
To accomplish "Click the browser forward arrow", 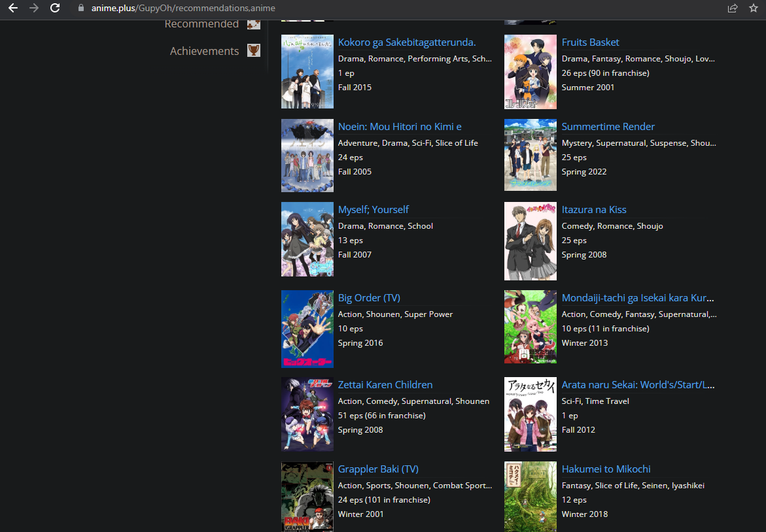I will (34, 8).
